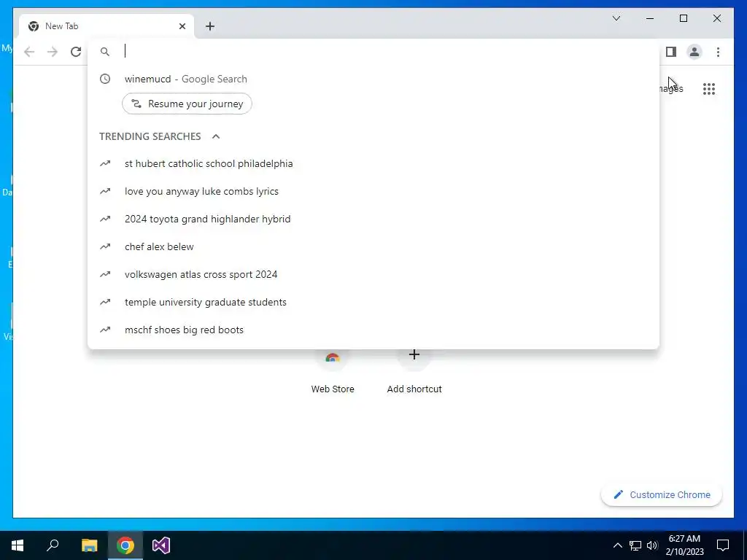Open the Windows Start menu
Viewport: 747px width, 560px height.
(x=18, y=545)
